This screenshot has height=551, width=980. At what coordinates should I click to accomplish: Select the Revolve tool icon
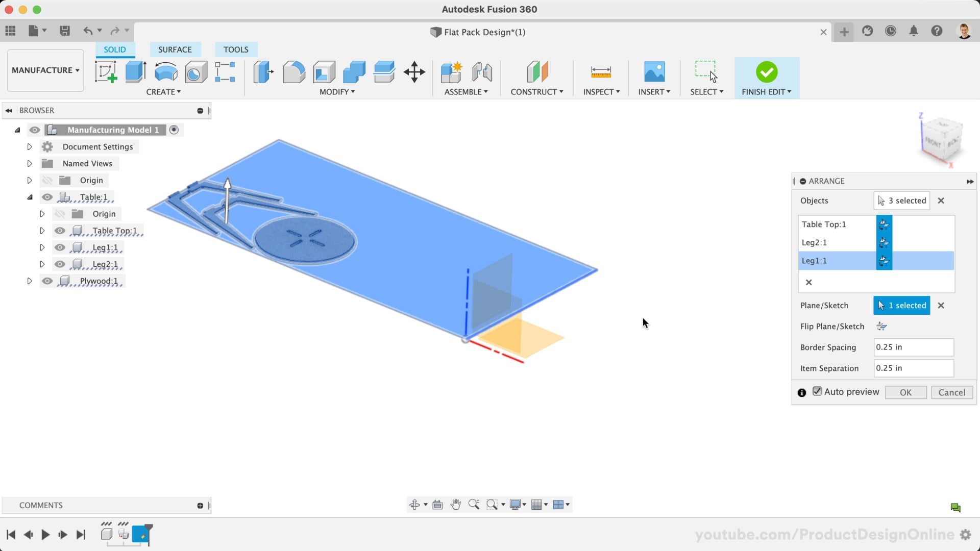(x=166, y=72)
